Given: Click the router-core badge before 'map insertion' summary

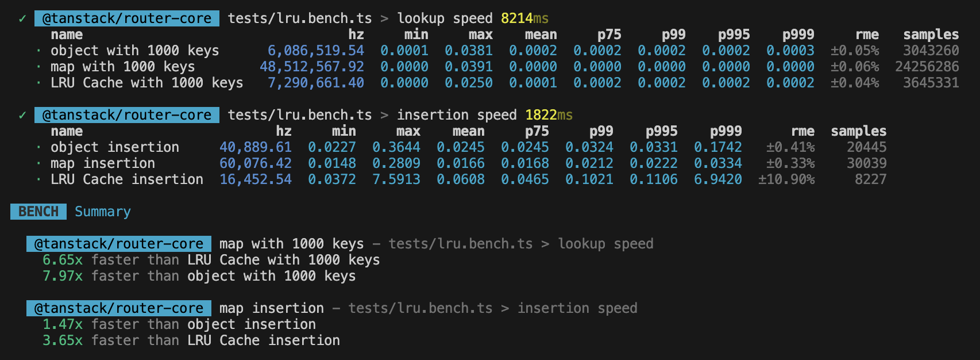Looking at the screenshot, I should (x=118, y=308).
